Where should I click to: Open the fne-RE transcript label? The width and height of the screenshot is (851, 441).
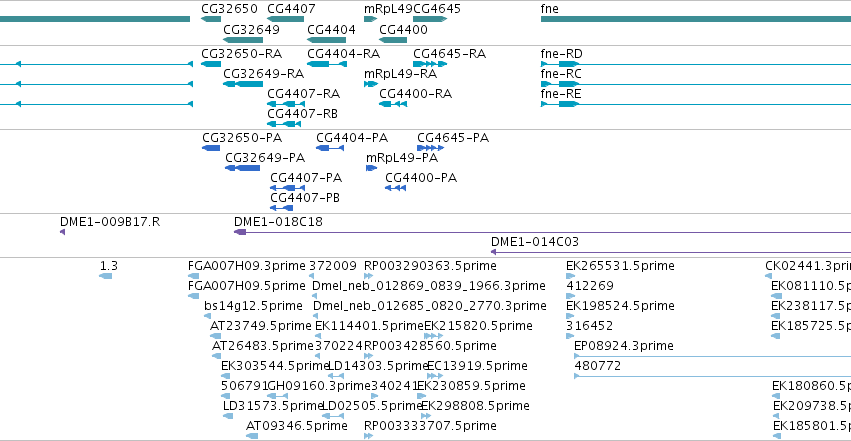(x=561, y=94)
